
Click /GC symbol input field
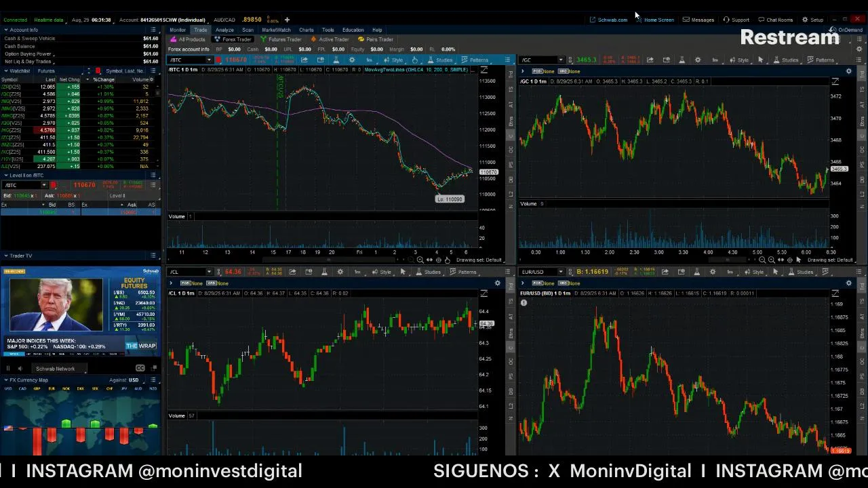click(x=541, y=60)
